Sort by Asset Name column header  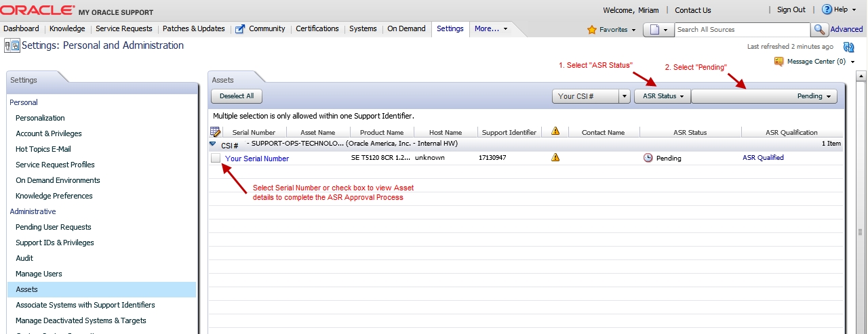point(318,132)
